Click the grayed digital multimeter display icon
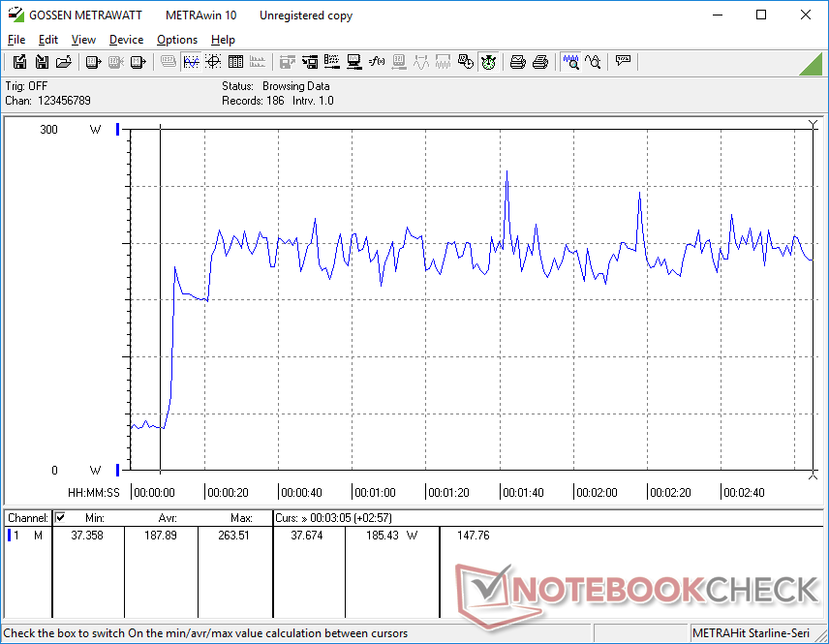Viewport: 829px width, 644px height. 169,62
